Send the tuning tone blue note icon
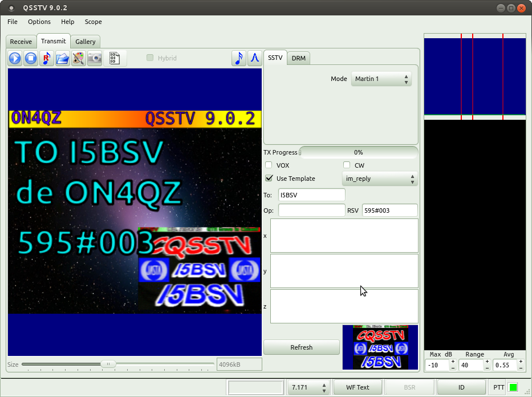The width and height of the screenshot is (532, 397). 239,58
